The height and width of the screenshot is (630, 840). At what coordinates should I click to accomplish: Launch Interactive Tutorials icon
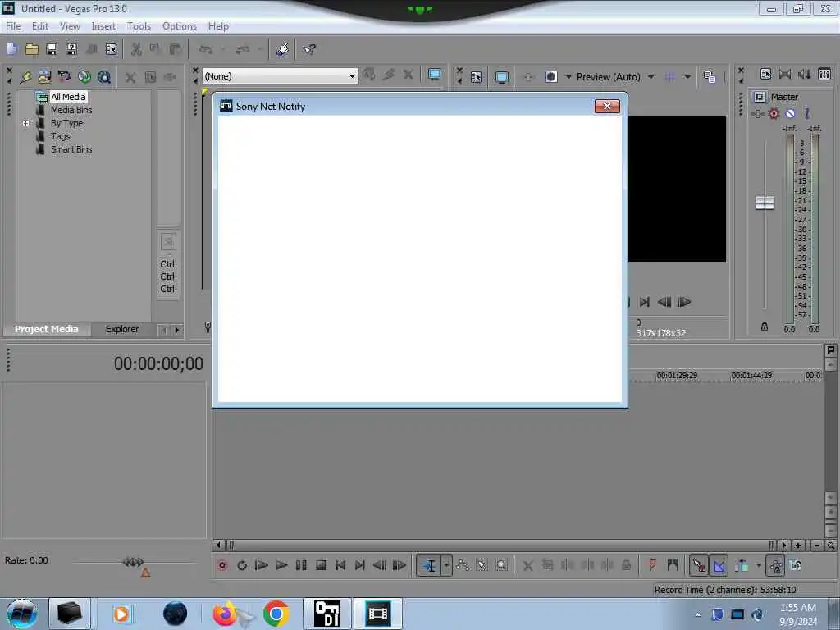pos(282,49)
